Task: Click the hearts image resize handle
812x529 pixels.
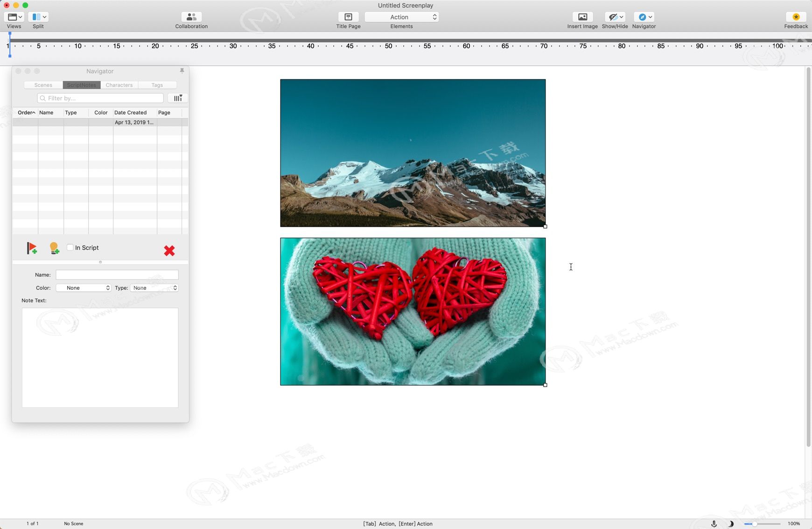Action: tap(545, 385)
